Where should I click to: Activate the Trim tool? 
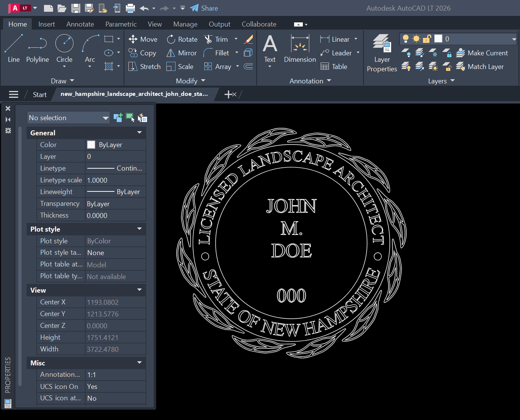coord(216,39)
